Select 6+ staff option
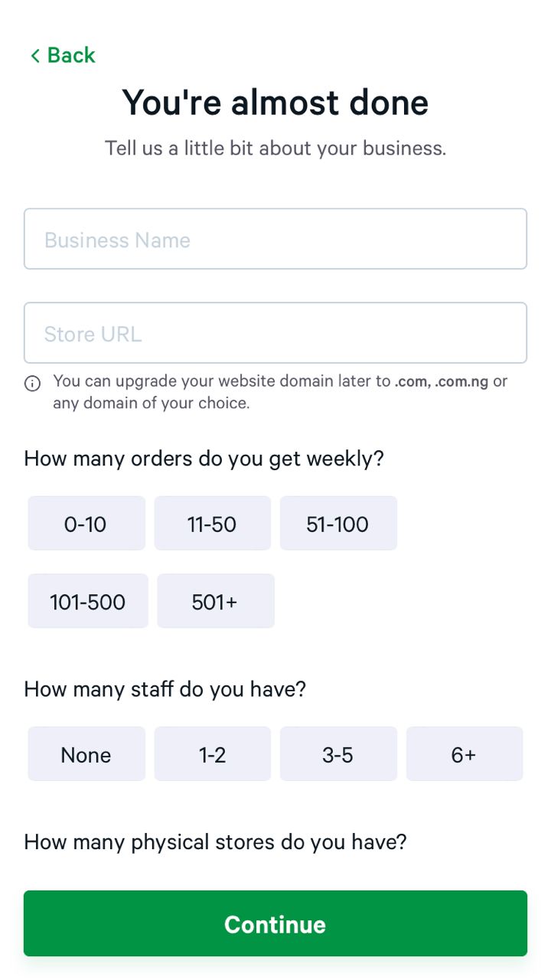This screenshot has width=551, height=980. click(465, 755)
